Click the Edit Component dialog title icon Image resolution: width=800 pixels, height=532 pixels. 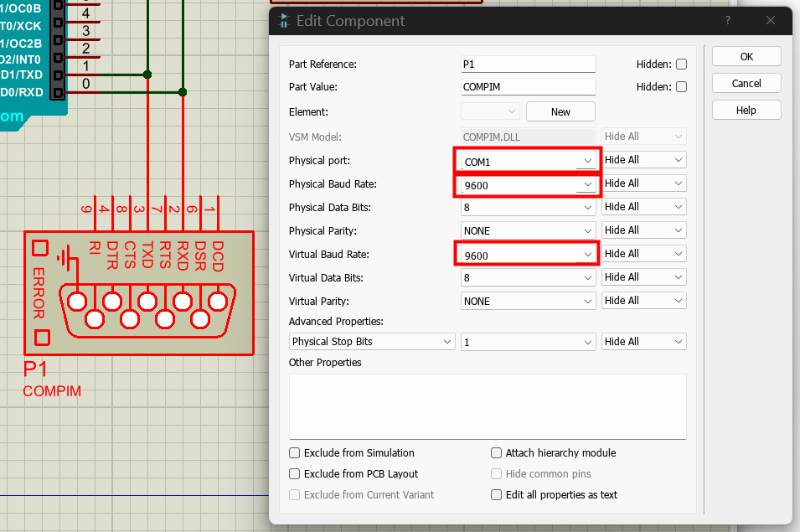pyautogui.click(x=285, y=21)
